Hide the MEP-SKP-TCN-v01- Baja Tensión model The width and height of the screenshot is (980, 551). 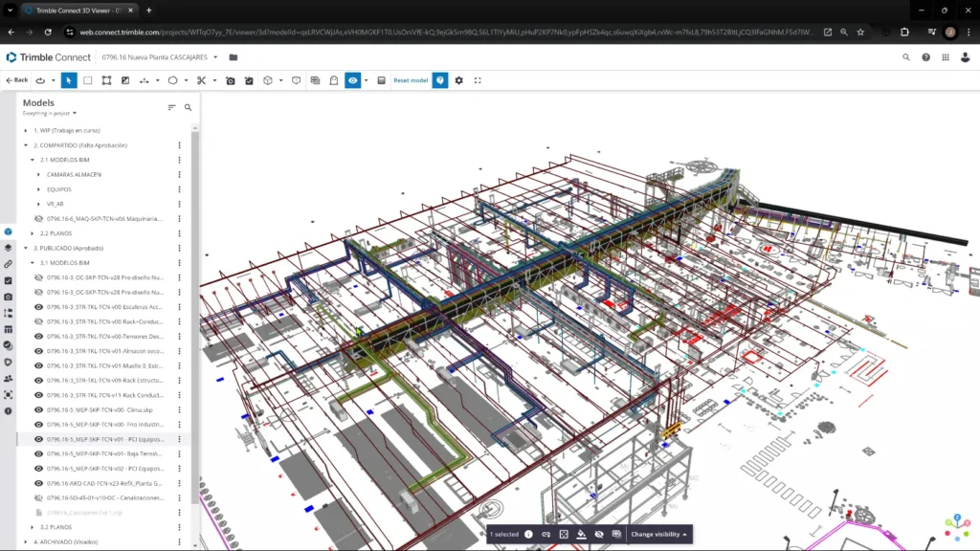[x=38, y=453]
